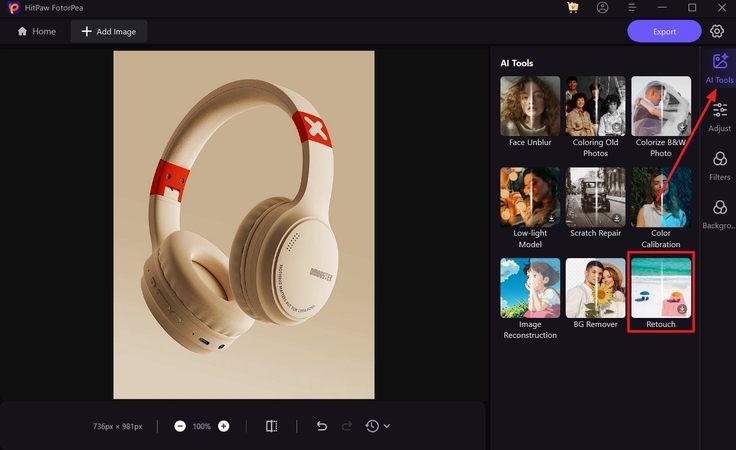Image resolution: width=736 pixels, height=450 pixels.
Task: Maximize the HitPaw FotorPea window
Action: [692, 8]
